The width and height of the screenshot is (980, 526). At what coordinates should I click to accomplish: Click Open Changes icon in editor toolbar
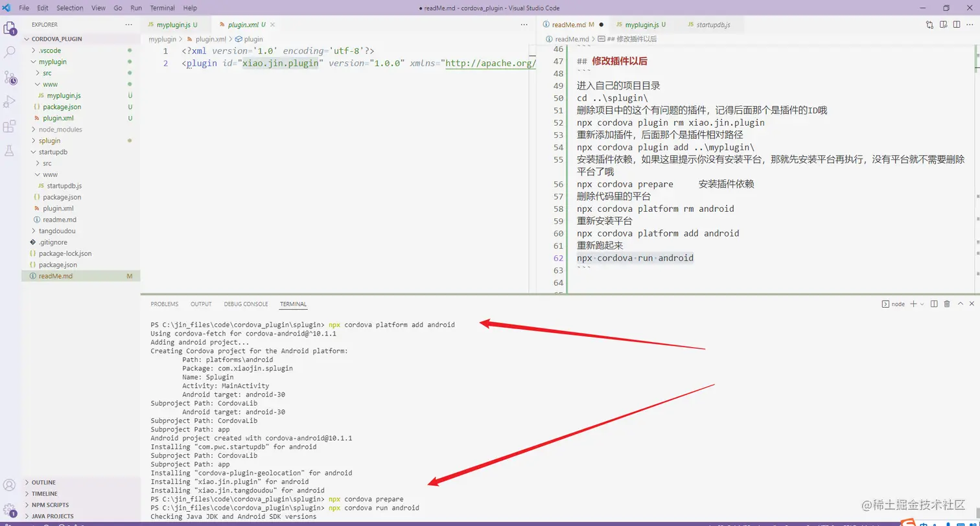click(930, 25)
